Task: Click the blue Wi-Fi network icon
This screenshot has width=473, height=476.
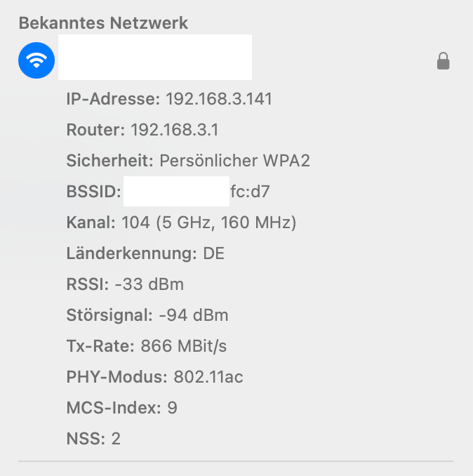Action: (x=36, y=61)
